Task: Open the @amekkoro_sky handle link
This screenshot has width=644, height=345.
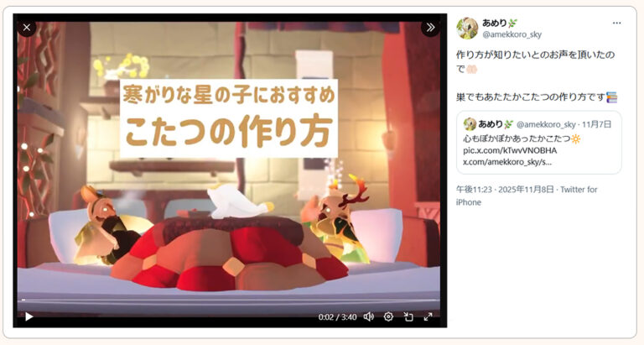Action: tap(512, 34)
